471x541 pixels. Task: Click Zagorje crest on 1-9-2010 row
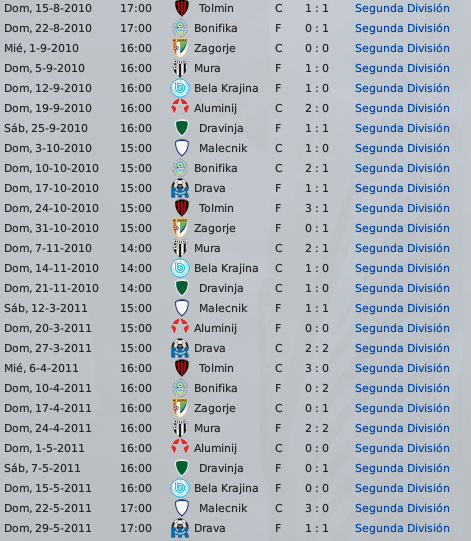(180, 48)
